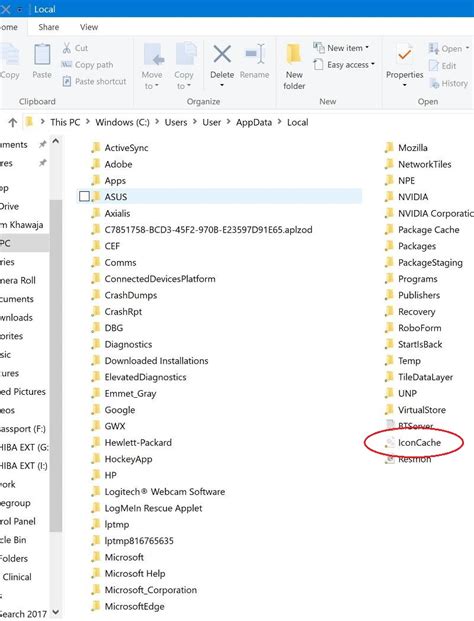Click the MicrosoftEdge folder icon
Screen dimensions: 474x621
[x=95, y=606]
